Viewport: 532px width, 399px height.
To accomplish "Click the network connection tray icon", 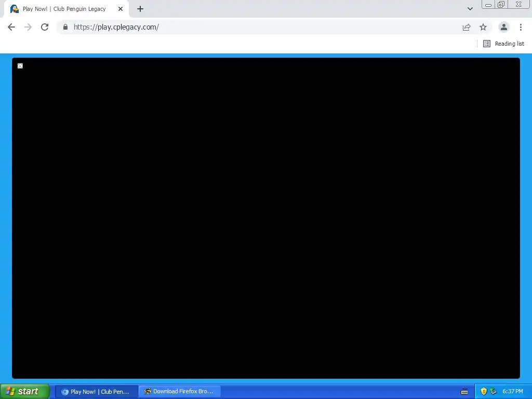I will point(494,391).
